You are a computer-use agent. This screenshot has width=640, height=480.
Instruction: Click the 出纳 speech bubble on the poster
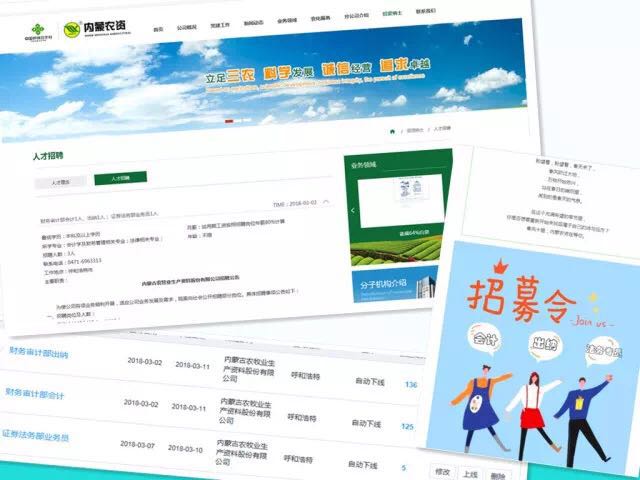tap(545, 345)
